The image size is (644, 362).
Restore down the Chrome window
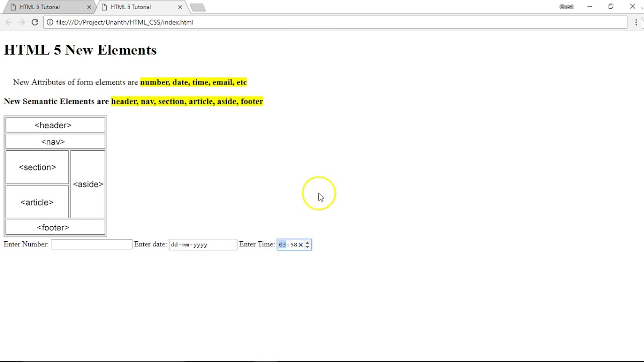611,7
